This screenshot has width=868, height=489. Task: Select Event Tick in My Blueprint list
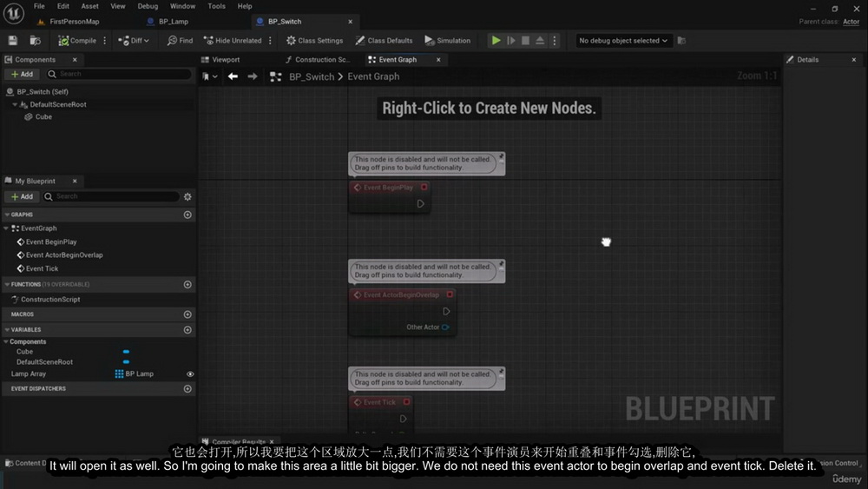42,268
